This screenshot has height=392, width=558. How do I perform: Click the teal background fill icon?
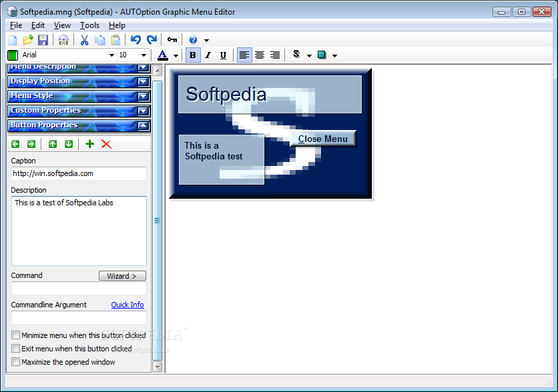click(322, 55)
